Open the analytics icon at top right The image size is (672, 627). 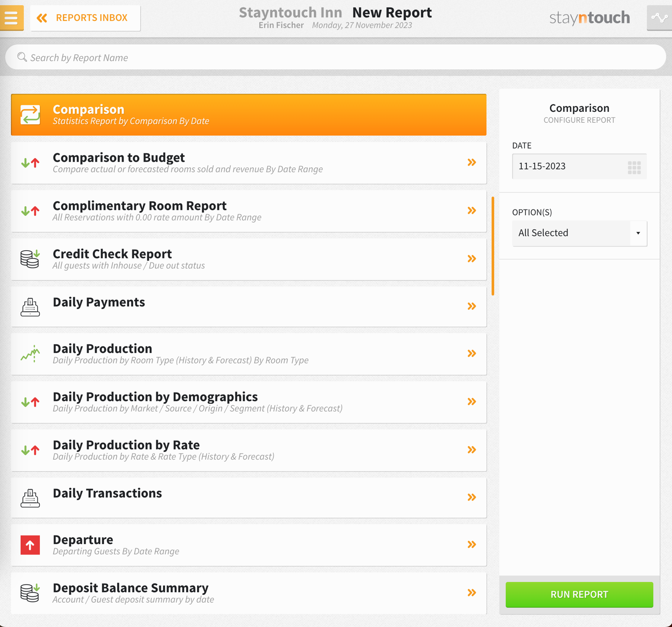click(659, 18)
